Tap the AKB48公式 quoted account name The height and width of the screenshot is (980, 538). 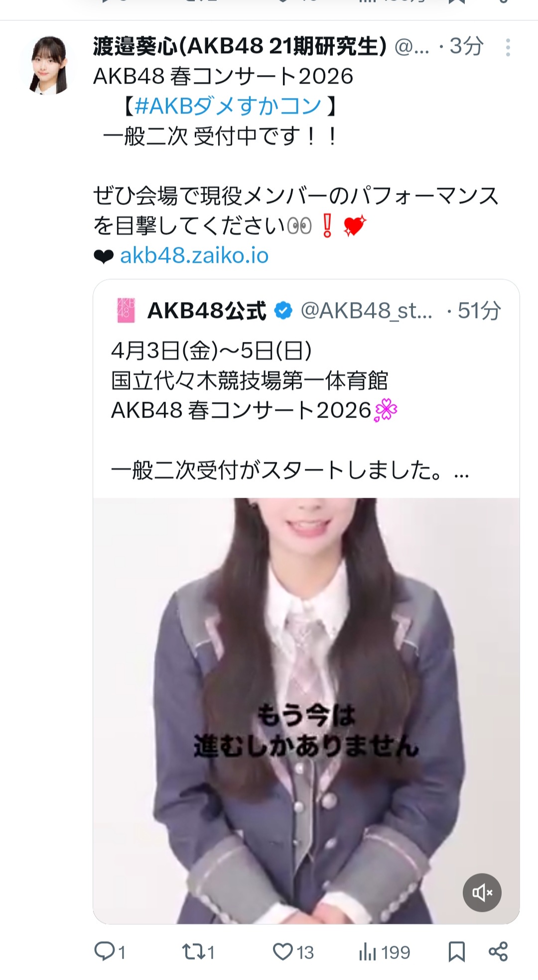[207, 311]
